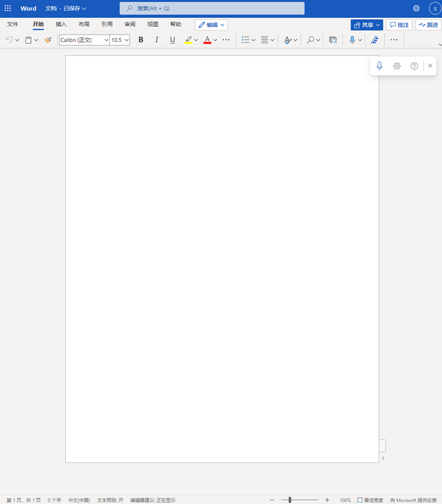
Task: Expand the dictate language dropdown arrow
Action: tap(360, 40)
